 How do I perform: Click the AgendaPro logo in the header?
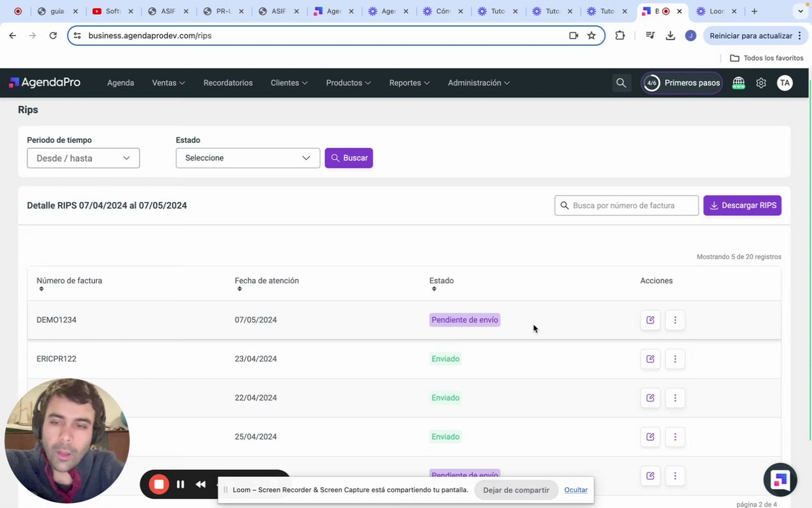tap(44, 83)
